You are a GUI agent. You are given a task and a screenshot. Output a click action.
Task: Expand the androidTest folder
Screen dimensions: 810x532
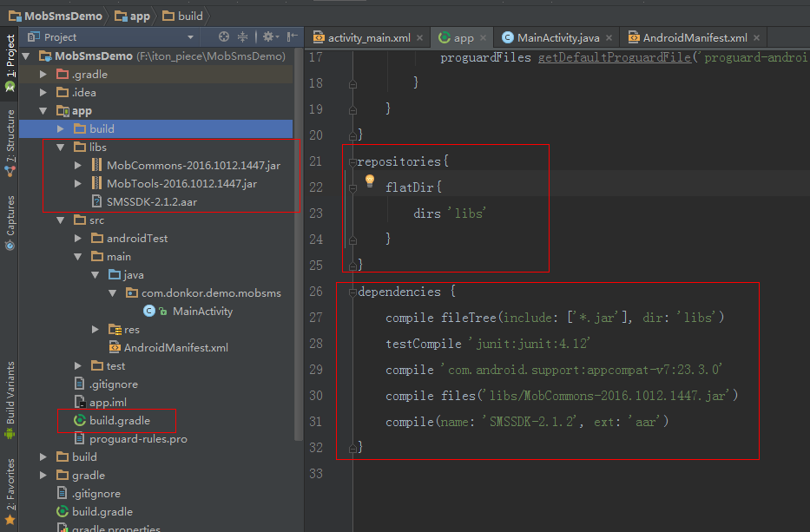pos(78,238)
